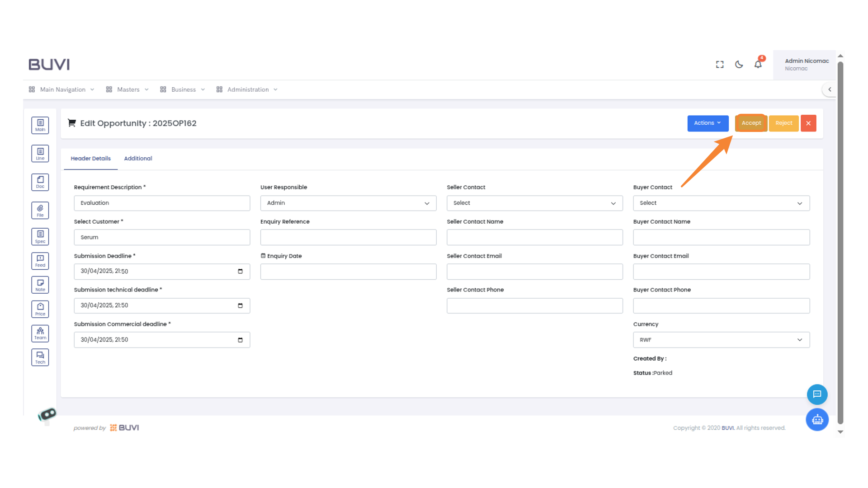This screenshot has width=868, height=488.
Task: Collapse the side panel arrow
Action: (830, 89)
